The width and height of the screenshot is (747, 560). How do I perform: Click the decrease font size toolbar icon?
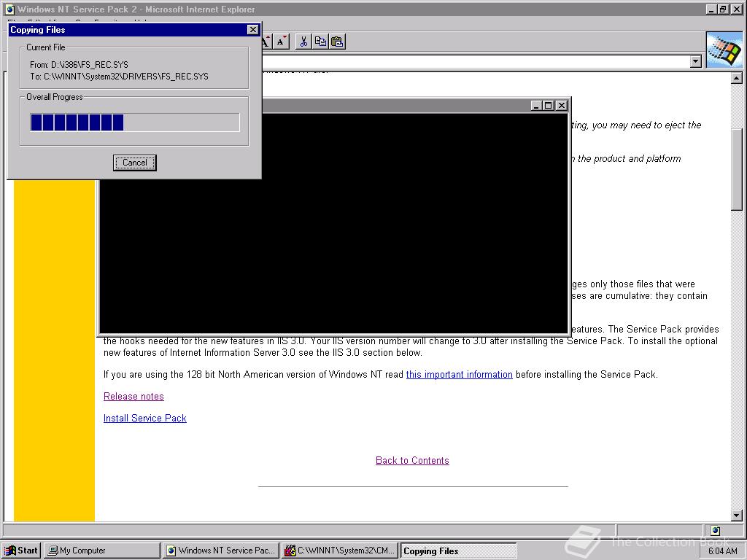pos(282,42)
